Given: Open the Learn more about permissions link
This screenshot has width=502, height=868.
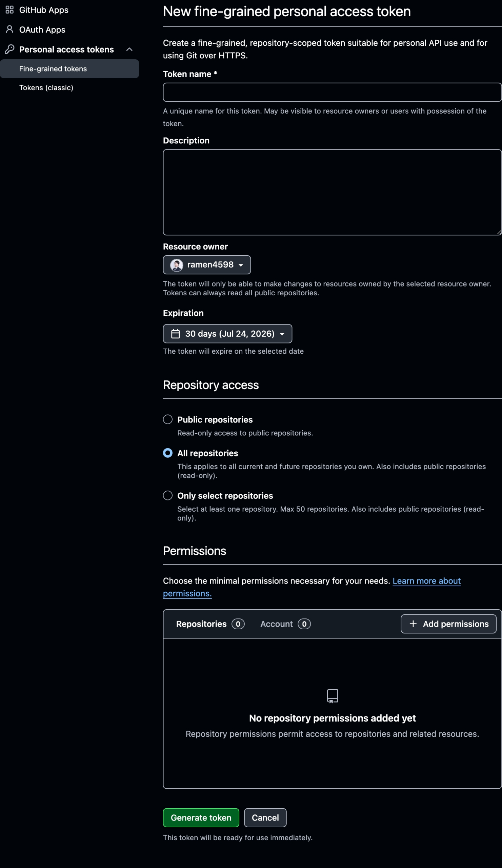Looking at the screenshot, I should [312, 587].
